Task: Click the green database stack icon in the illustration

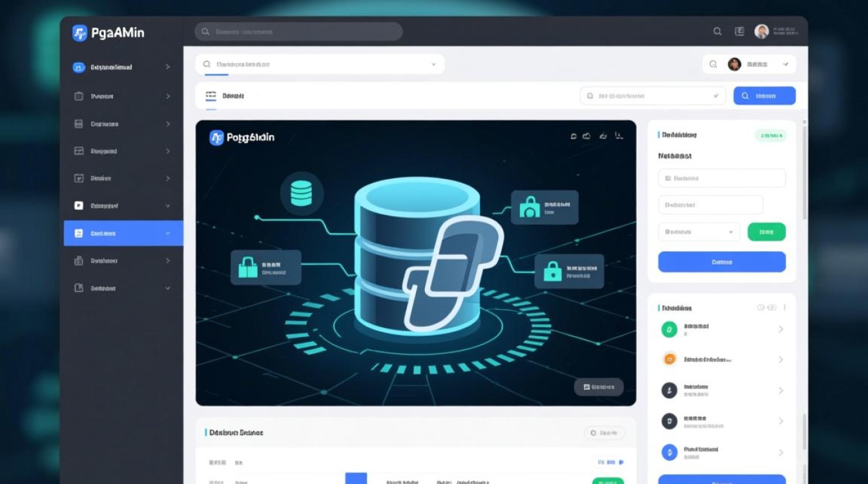Action: click(x=301, y=193)
